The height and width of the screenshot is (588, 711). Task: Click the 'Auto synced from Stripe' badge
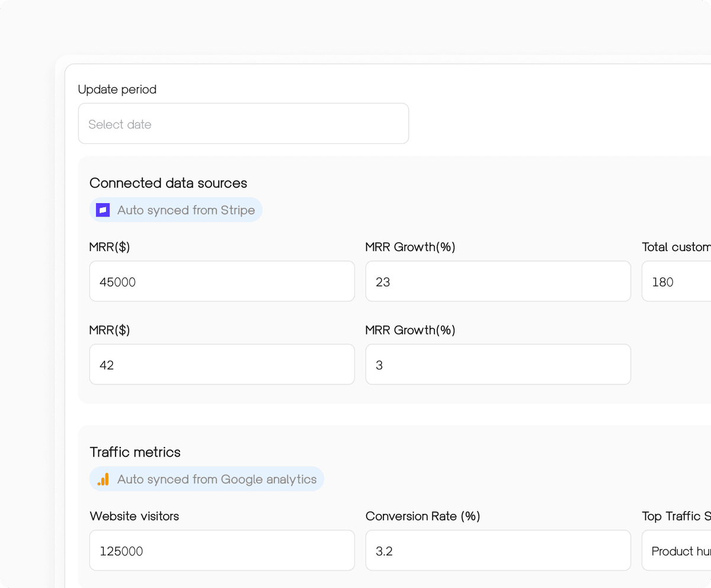(175, 210)
